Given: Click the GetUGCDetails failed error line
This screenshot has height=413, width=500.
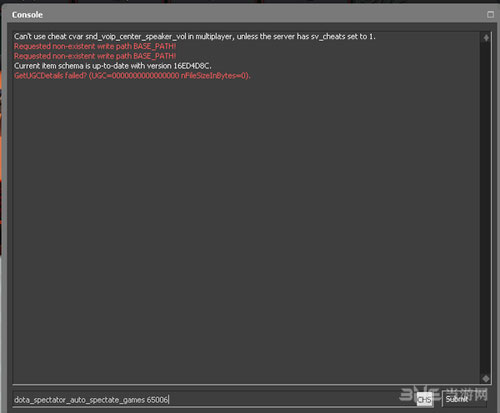Looking at the screenshot, I should coord(132,76).
